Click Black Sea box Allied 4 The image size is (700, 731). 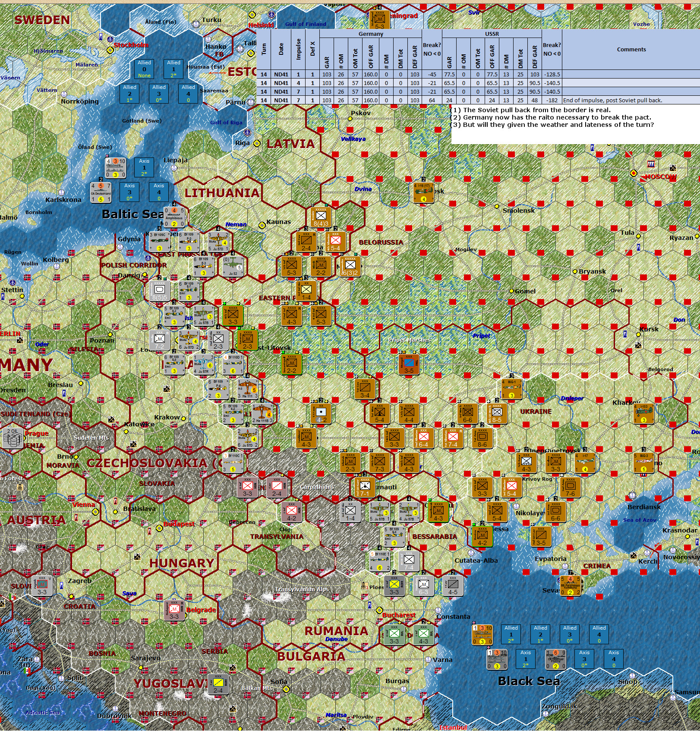[599, 634]
